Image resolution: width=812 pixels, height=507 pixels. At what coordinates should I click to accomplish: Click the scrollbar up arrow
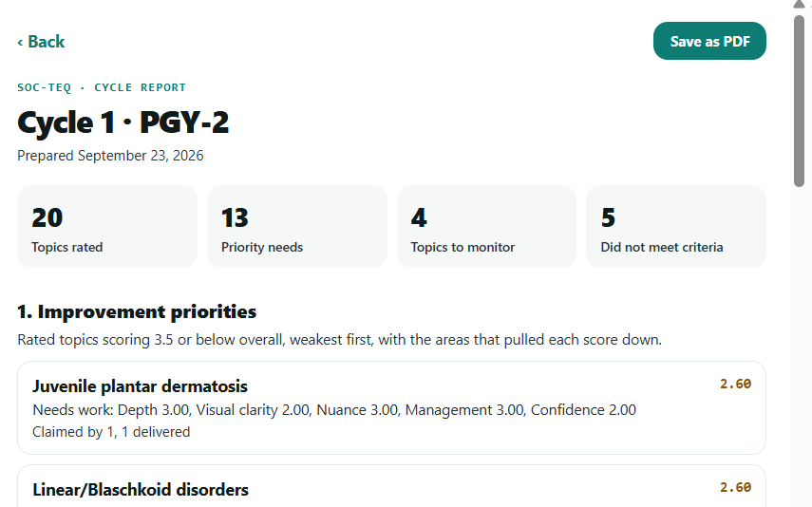point(799,5)
